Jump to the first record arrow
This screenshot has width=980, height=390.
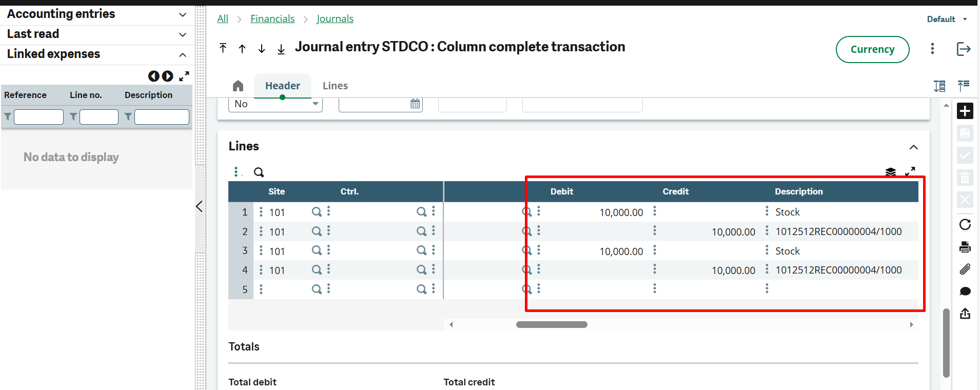coord(223,48)
